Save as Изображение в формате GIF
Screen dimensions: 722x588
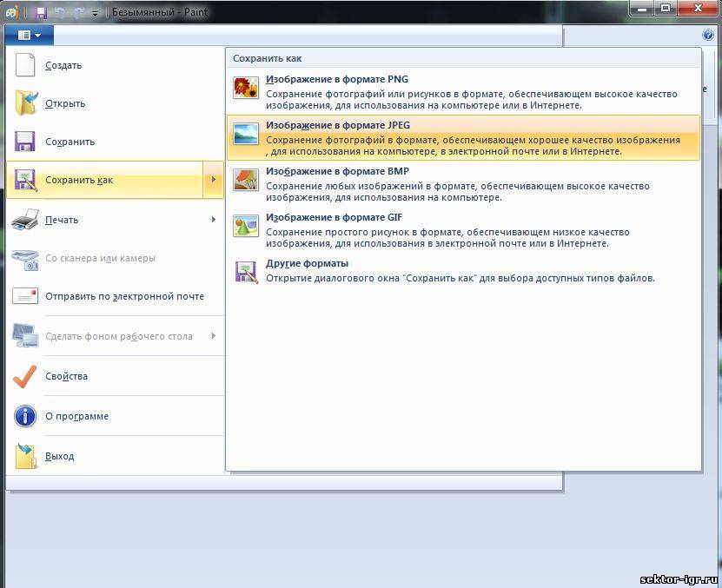464,230
